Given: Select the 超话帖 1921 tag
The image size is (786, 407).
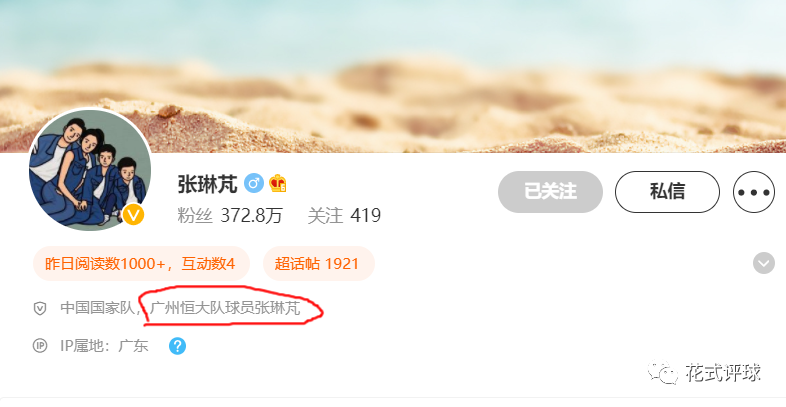Looking at the screenshot, I should 319,264.
